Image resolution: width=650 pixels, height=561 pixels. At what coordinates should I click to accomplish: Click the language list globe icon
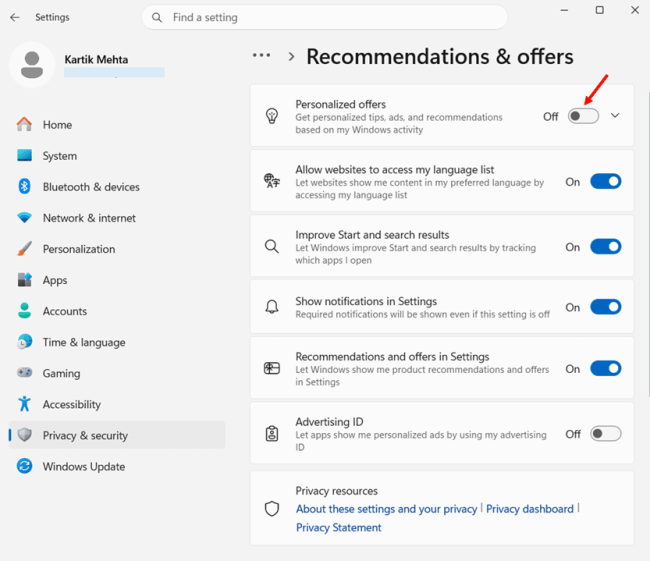272,181
